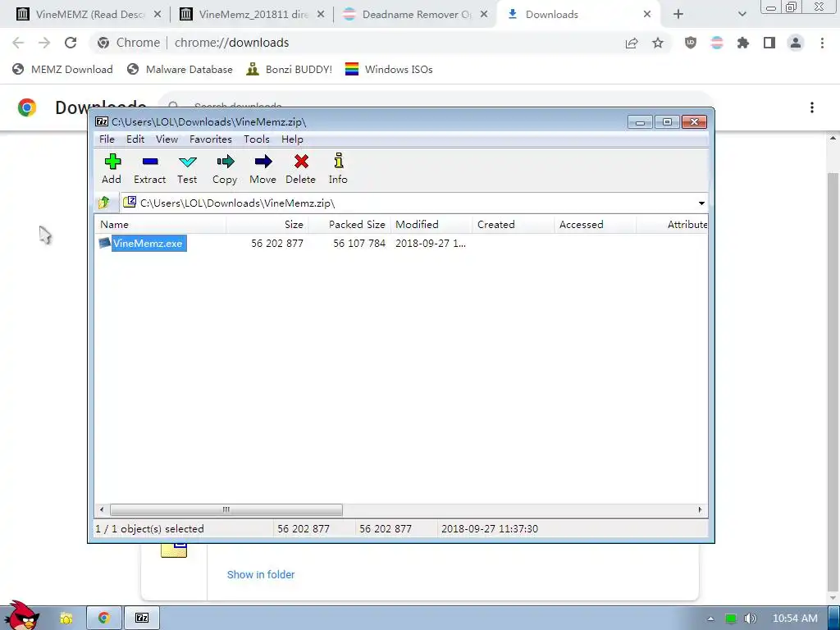Click the Show in folder link
Screen dimensions: 840x630
click(261, 575)
